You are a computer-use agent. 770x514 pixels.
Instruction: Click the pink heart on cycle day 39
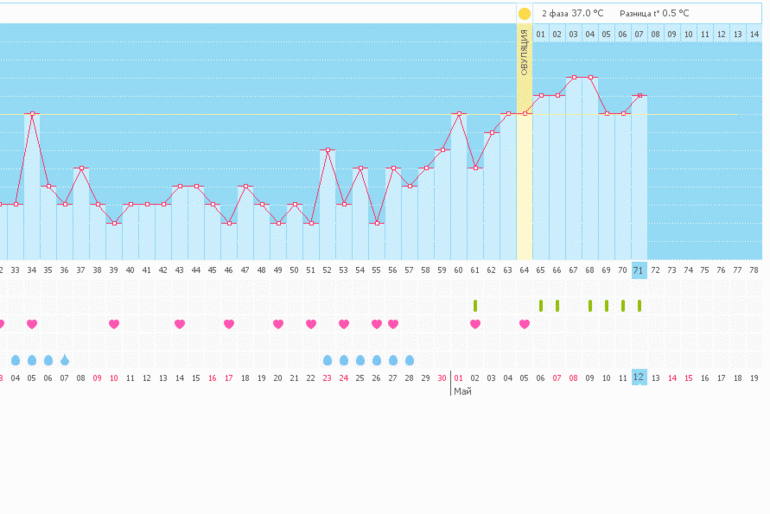114,324
